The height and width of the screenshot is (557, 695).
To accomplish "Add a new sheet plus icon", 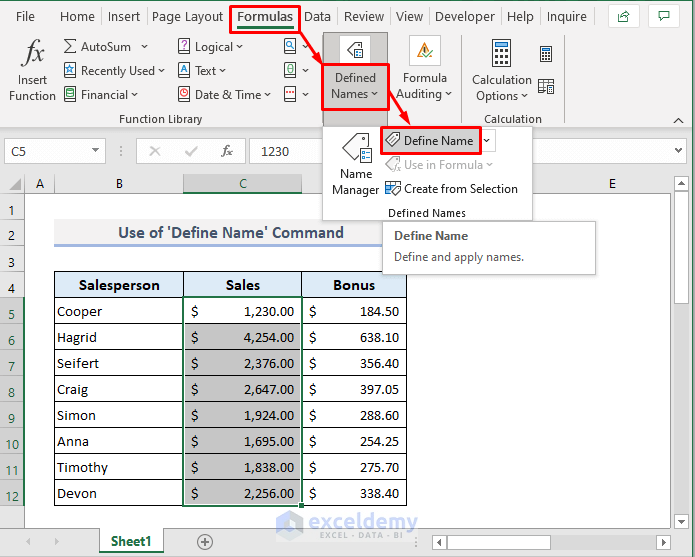I will pos(205,541).
